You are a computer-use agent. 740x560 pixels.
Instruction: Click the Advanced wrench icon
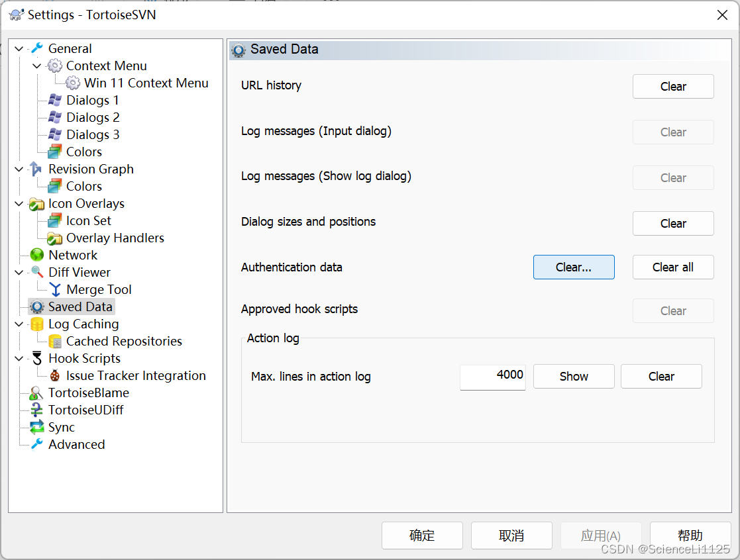point(37,444)
